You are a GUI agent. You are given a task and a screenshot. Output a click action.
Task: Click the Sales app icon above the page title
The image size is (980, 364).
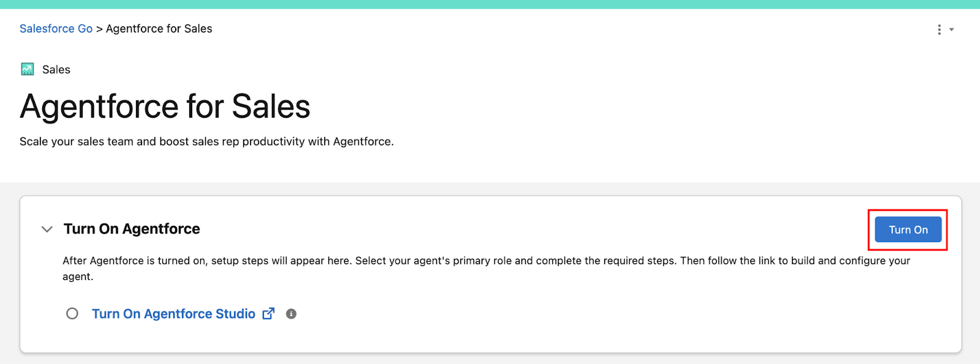pyautogui.click(x=27, y=69)
